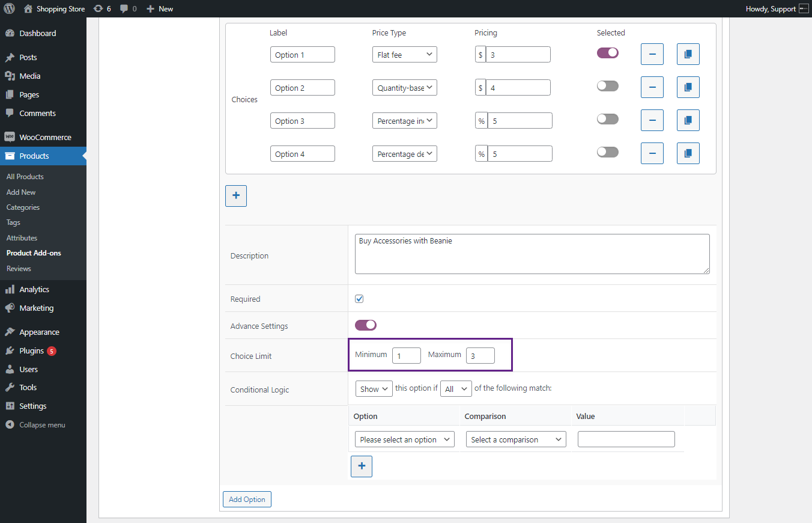The height and width of the screenshot is (523, 812).
Task: Turn on Selected toggle for Option 2
Action: [x=608, y=86]
